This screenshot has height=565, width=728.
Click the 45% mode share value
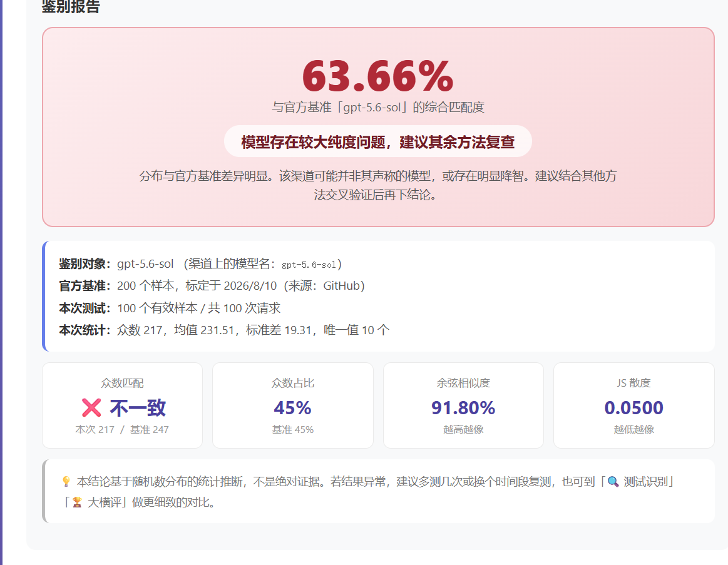point(292,407)
